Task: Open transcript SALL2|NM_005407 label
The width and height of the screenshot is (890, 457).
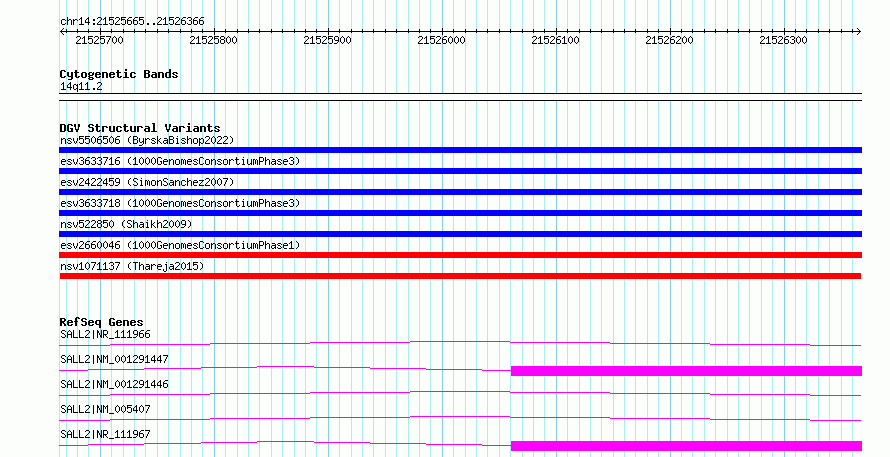Action: point(105,409)
